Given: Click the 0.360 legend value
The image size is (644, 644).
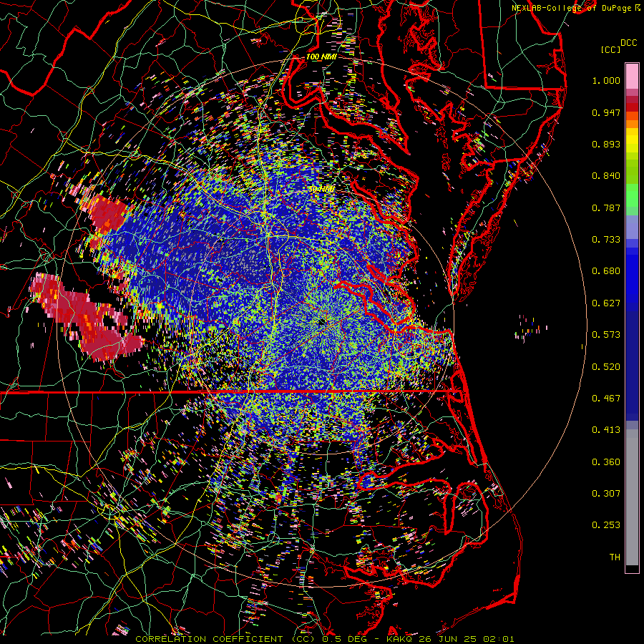Looking at the screenshot, I should pyautogui.click(x=606, y=462).
